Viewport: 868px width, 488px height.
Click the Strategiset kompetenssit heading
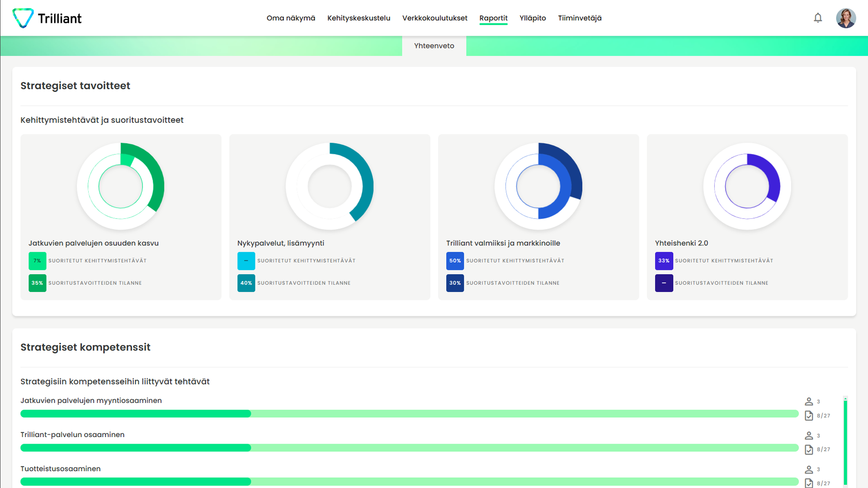(x=85, y=347)
